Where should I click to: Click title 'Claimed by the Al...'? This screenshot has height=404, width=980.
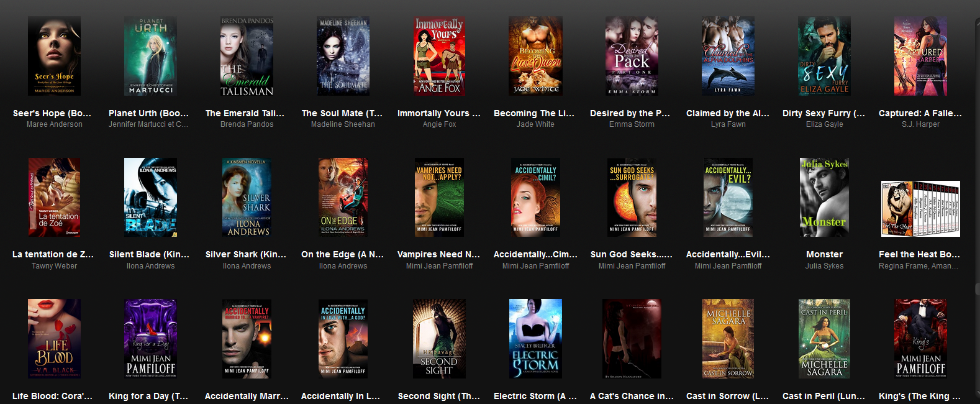tap(727, 113)
